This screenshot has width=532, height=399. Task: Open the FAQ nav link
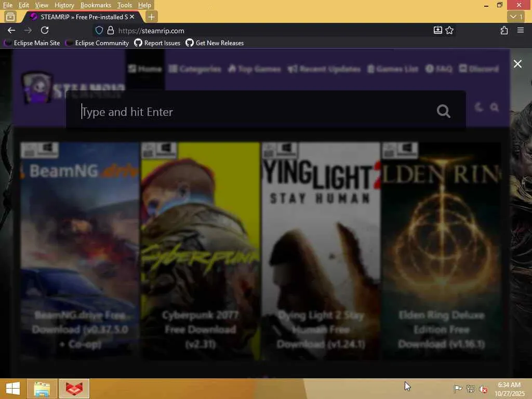click(439, 69)
